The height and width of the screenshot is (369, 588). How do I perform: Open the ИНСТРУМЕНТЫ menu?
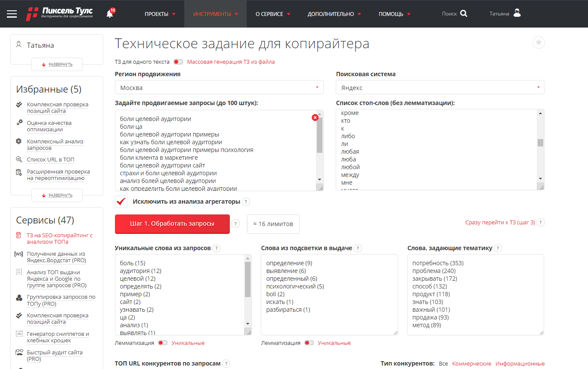tap(215, 13)
